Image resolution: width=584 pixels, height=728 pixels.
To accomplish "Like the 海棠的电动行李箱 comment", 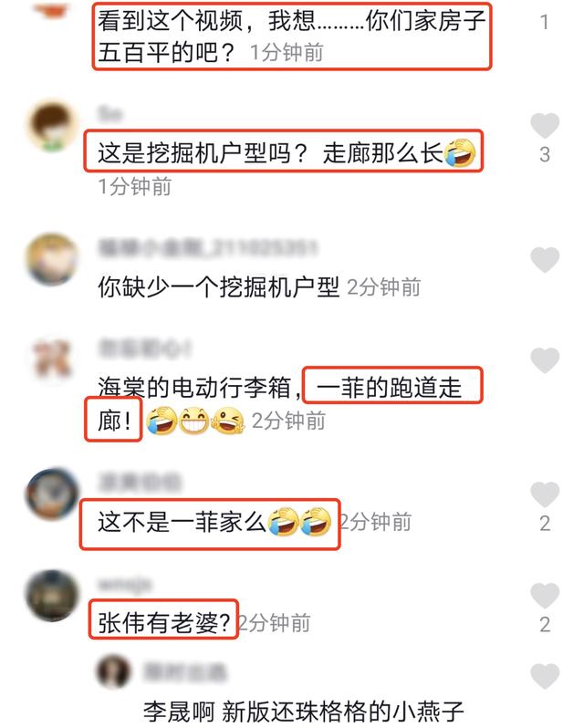I will [x=545, y=359].
